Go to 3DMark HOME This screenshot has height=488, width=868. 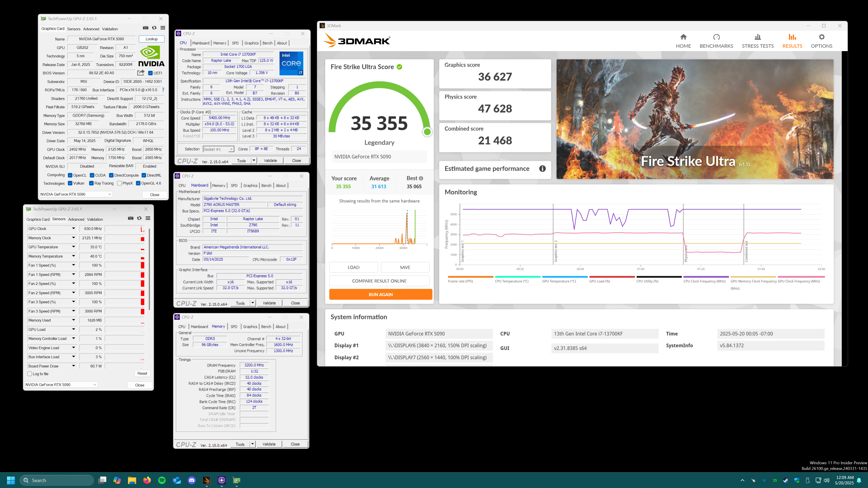coord(683,41)
